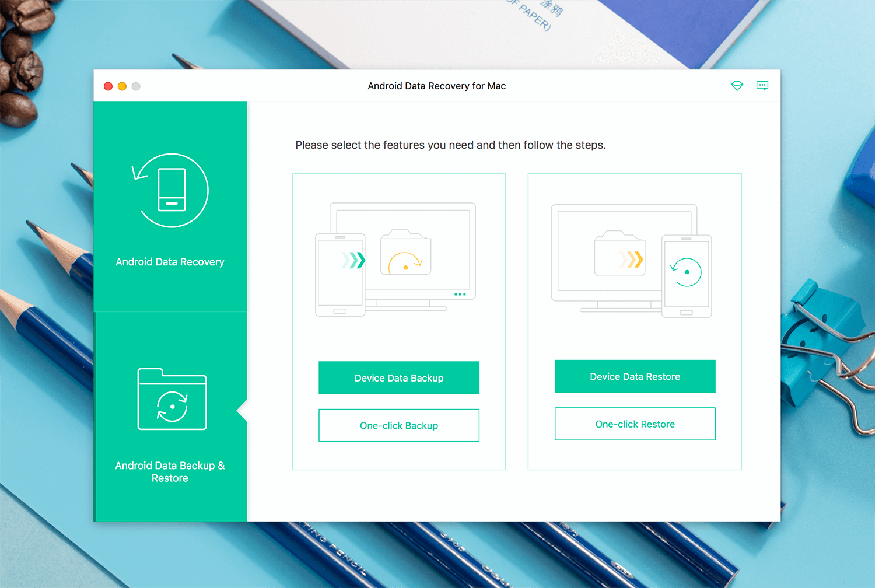875x588 pixels.
Task: Click the Device Data Backup button
Action: tap(399, 378)
